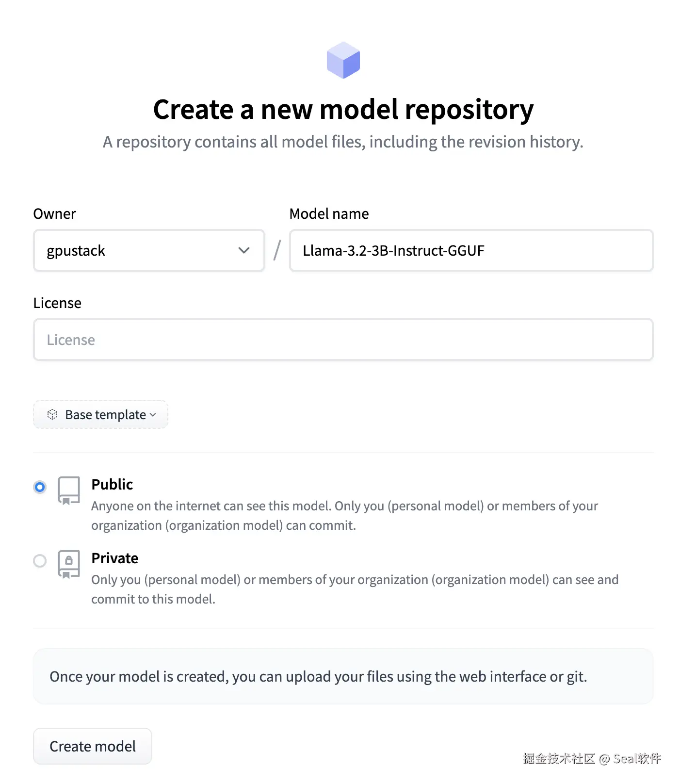
Task: Click the Owner field label
Action: tap(55, 213)
